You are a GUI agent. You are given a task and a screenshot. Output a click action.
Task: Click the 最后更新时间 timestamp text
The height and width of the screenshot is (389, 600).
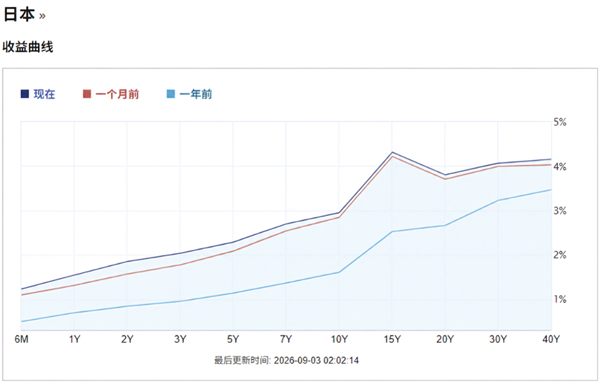click(286, 360)
